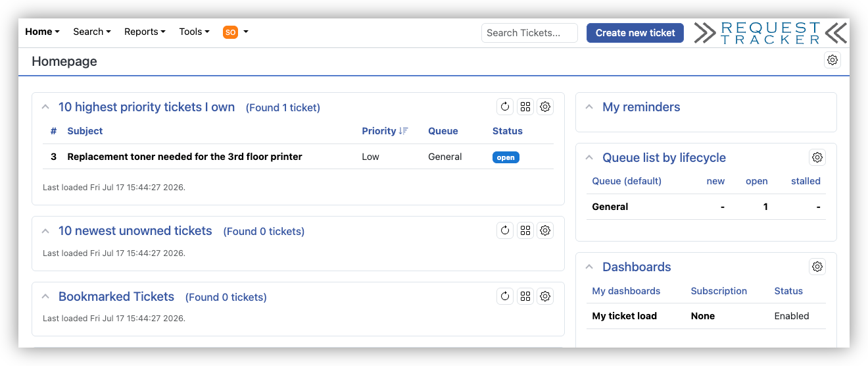Click the Enabled status text in Dashboards

coord(792,316)
